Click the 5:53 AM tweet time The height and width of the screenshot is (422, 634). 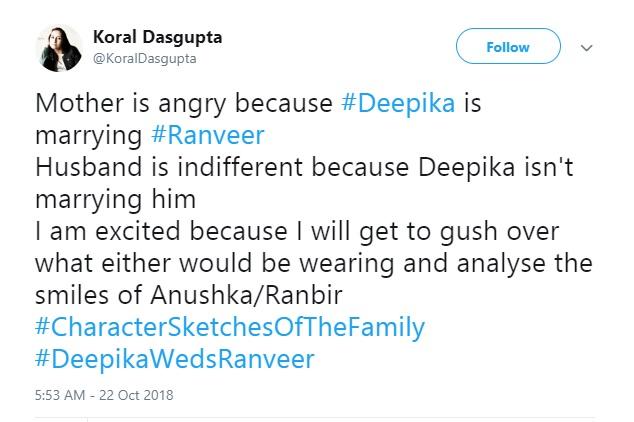(65, 395)
